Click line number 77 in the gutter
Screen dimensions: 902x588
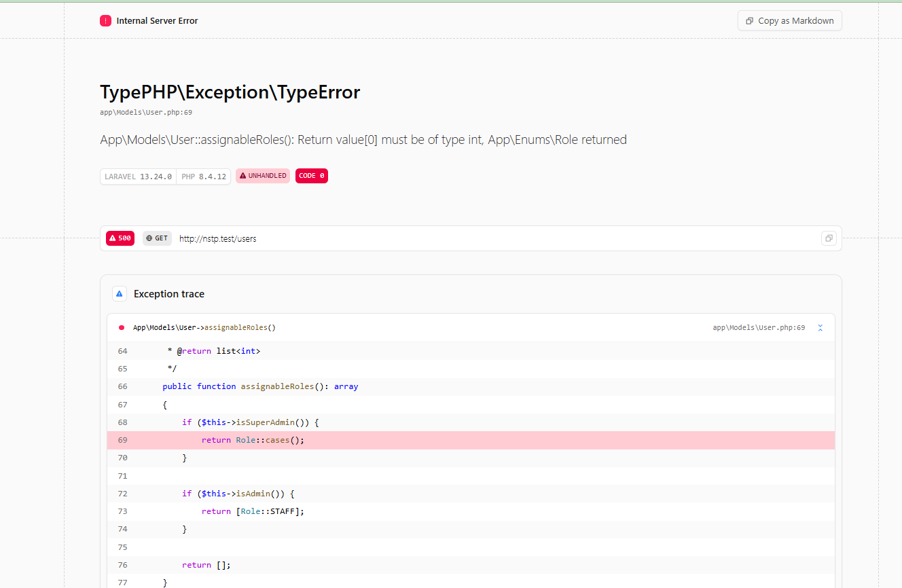tap(122, 583)
